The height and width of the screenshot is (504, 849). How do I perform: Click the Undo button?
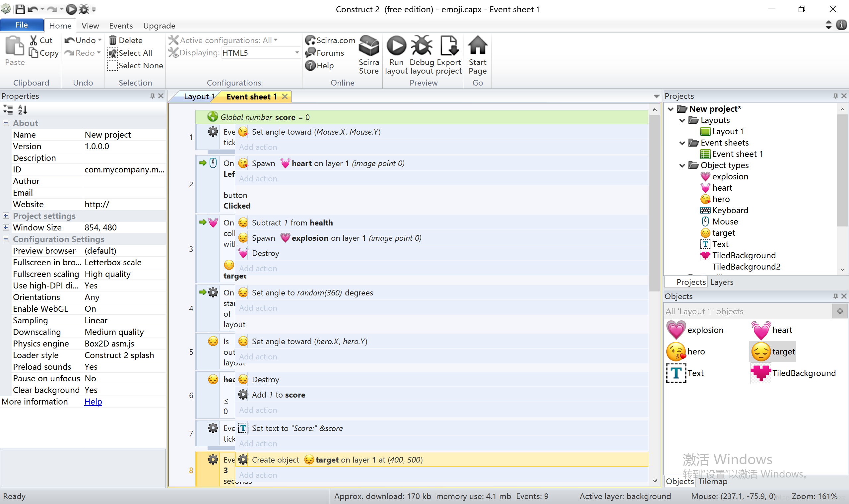coord(80,40)
